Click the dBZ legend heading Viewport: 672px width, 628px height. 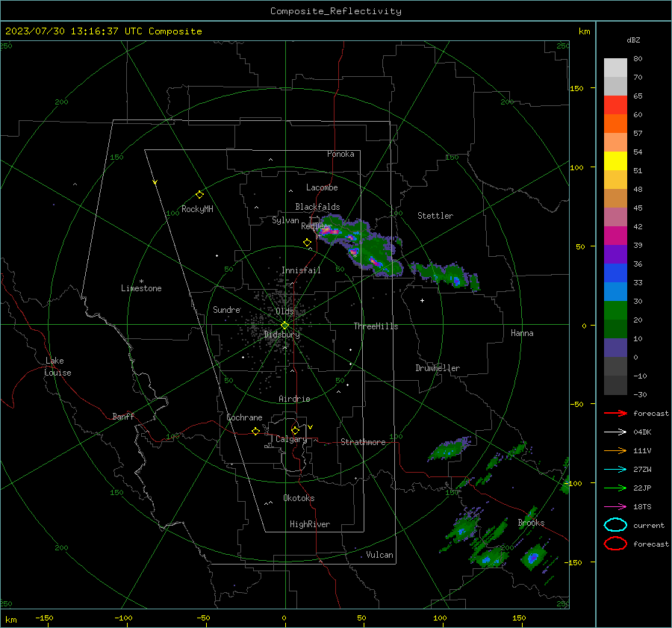[633, 40]
